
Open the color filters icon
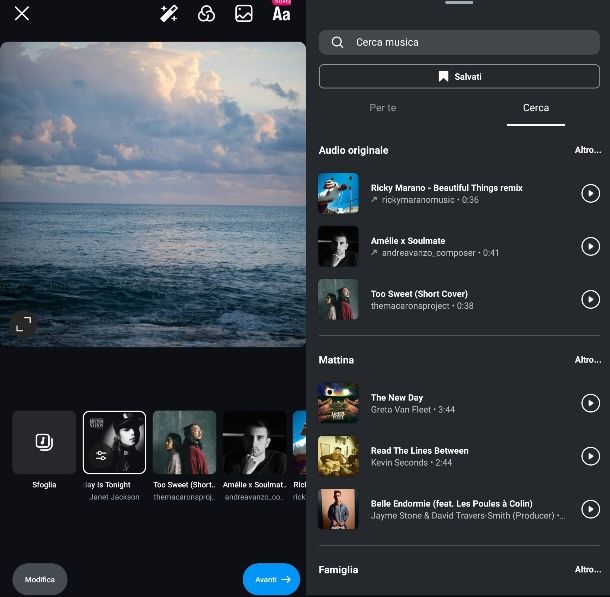[206, 14]
